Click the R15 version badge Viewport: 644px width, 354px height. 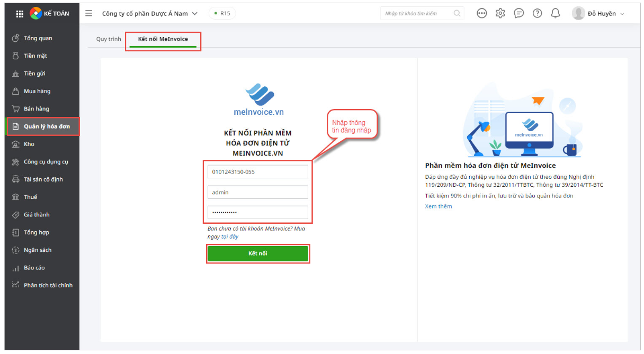point(222,13)
